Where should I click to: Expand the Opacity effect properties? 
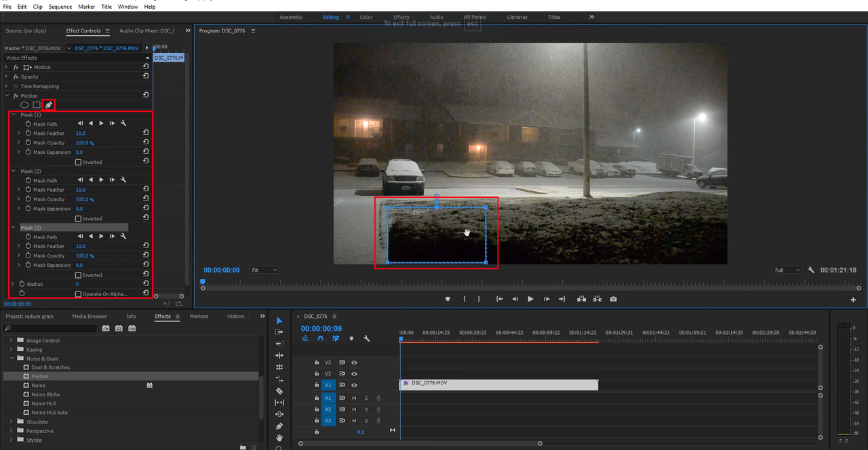(x=6, y=77)
